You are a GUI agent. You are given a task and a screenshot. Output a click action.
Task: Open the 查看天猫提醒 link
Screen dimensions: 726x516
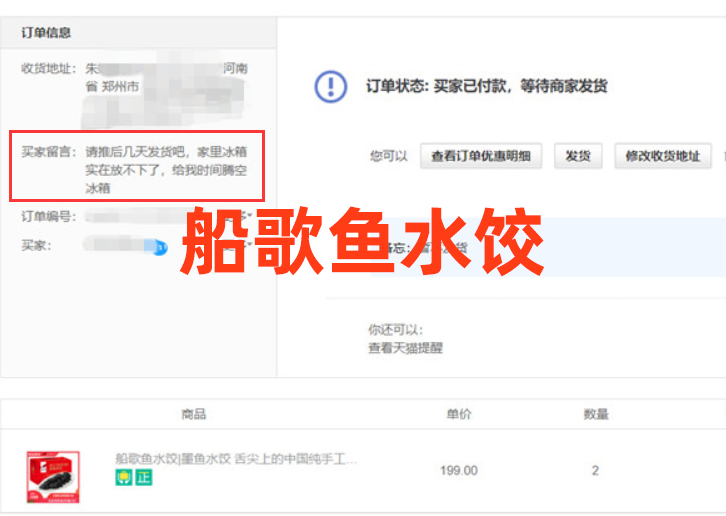[x=405, y=348]
